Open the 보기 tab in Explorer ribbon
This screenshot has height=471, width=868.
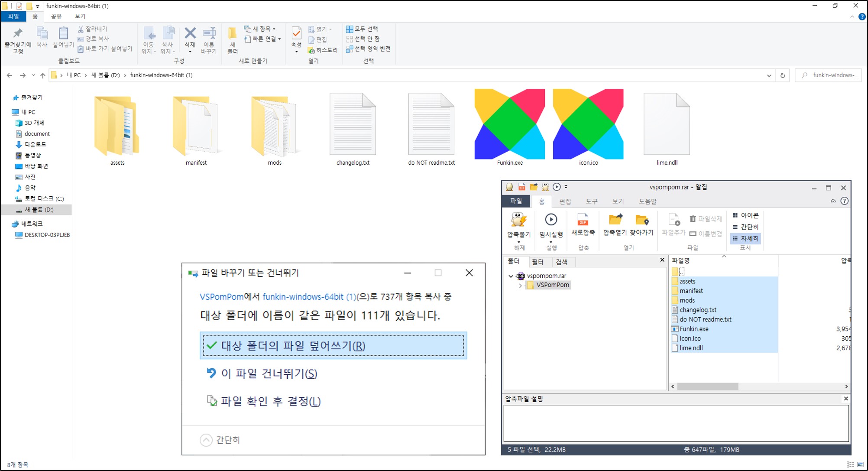pyautogui.click(x=80, y=16)
